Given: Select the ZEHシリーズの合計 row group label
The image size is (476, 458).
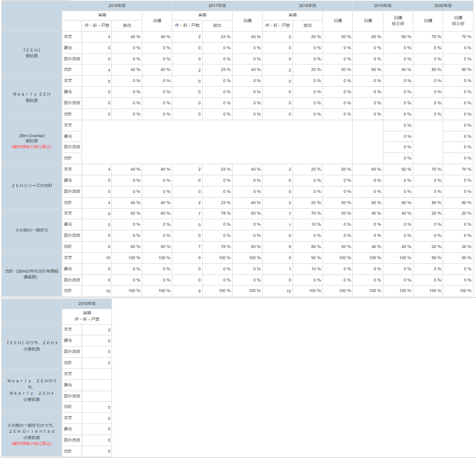Looking at the screenshot, I should [x=32, y=185].
